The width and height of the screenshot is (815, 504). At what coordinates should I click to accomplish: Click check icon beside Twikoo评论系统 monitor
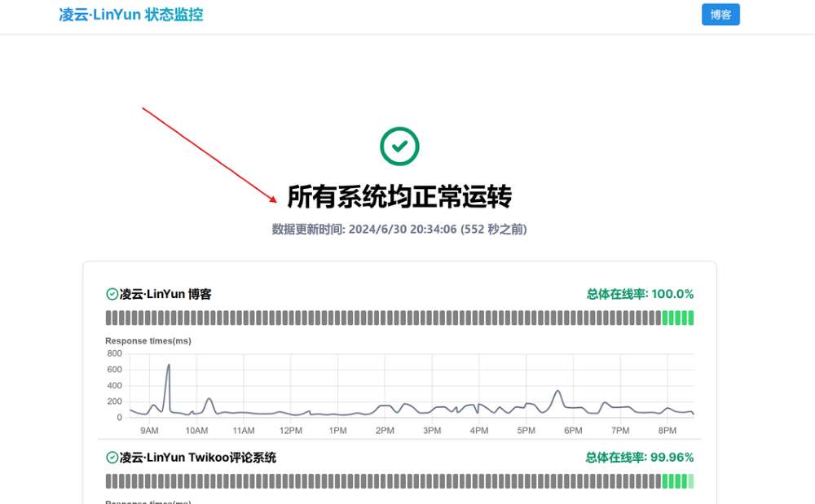pos(112,458)
